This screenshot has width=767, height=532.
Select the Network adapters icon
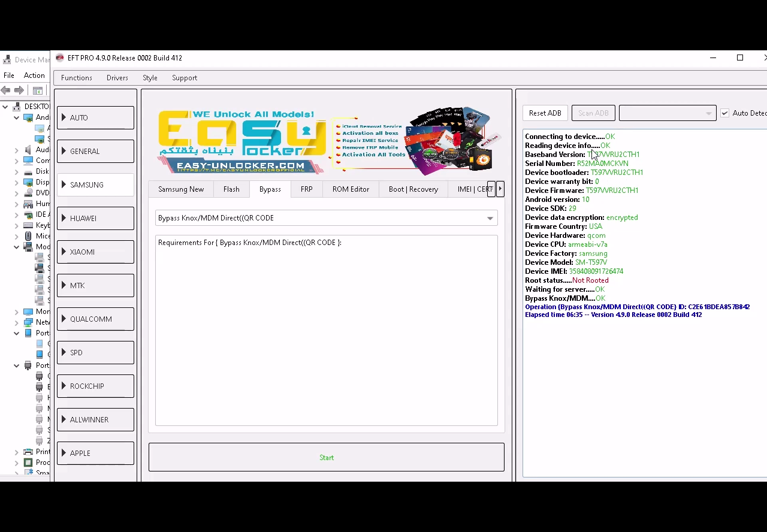(x=28, y=322)
